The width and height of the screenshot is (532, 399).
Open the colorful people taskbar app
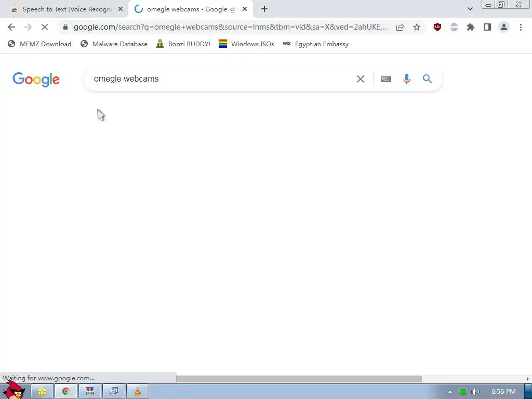[90, 392]
